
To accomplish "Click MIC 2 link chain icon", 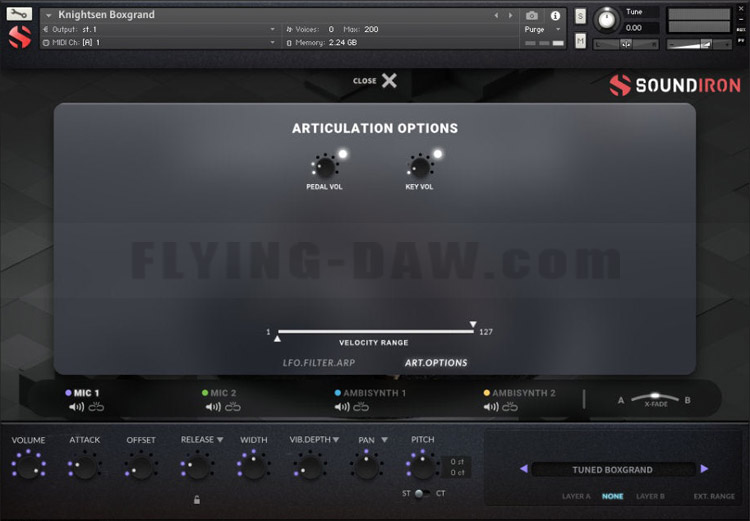I will pyautogui.click(x=233, y=407).
